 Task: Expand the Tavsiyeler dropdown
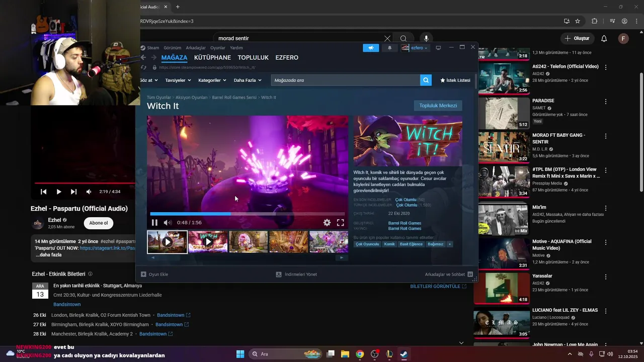(178, 80)
